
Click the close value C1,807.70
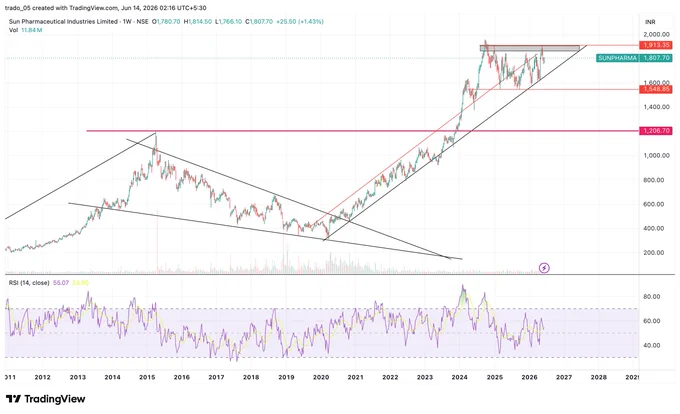coord(259,21)
